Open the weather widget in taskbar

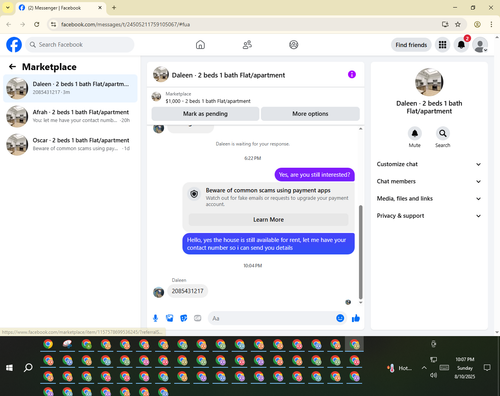[x=399, y=368]
